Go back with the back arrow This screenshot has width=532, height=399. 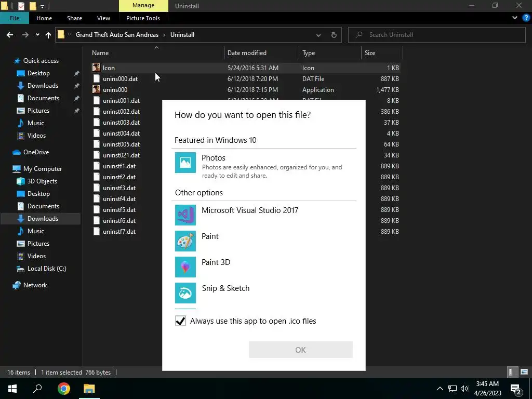coord(10,35)
